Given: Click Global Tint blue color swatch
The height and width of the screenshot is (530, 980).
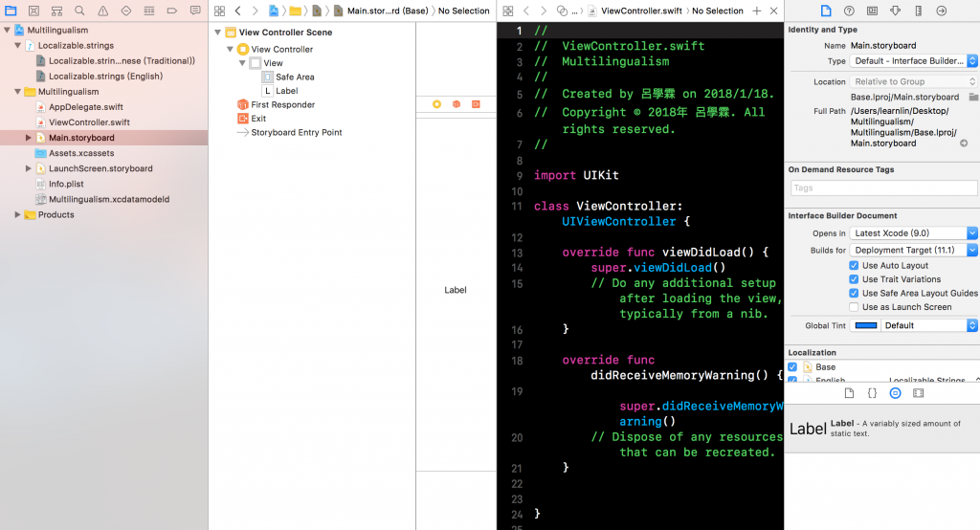Looking at the screenshot, I should pos(866,325).
